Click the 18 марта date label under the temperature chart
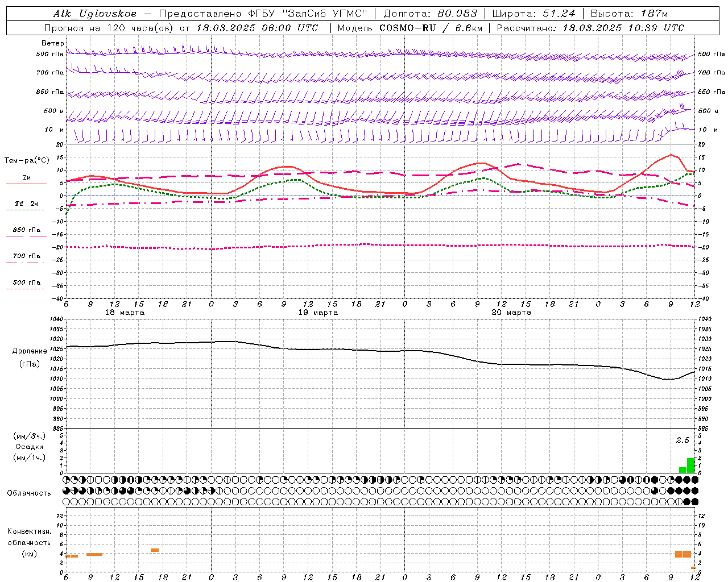Image resolution: width=728 pixels, height=582 pixels. click(x=125, y=313)
